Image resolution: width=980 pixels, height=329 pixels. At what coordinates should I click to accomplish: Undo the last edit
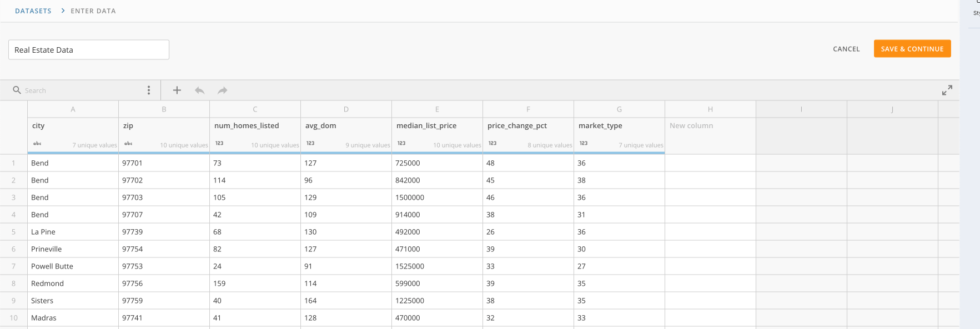(199, 90)
